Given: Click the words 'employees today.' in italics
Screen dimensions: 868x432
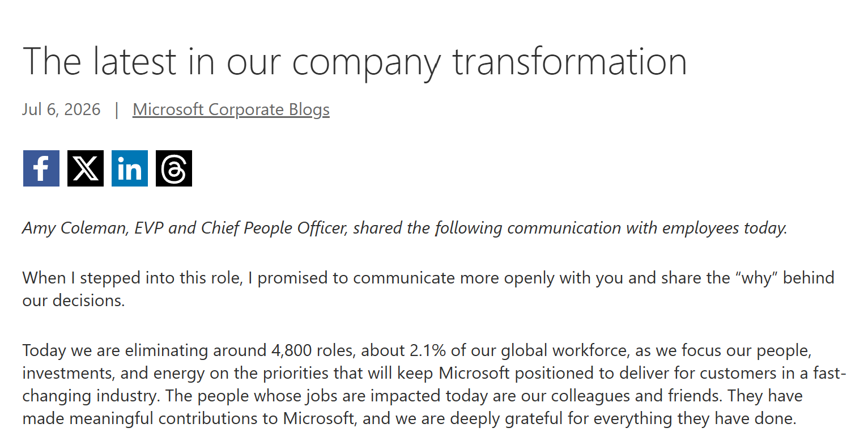Looking at the screenshot, I should coord(725,228).
